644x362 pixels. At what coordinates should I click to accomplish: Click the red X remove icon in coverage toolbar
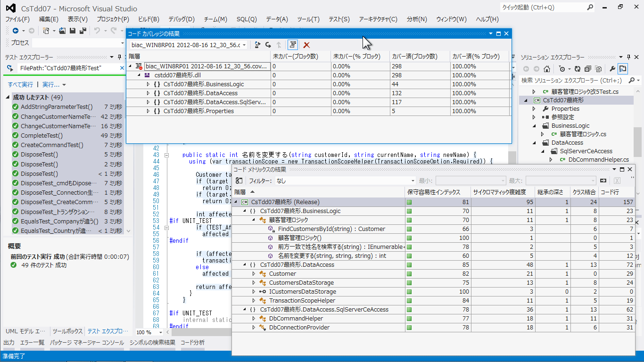[306, 45]
